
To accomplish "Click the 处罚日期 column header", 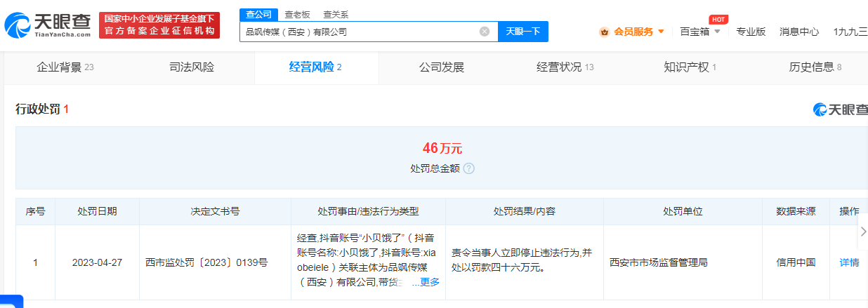I will click(97, 211).
